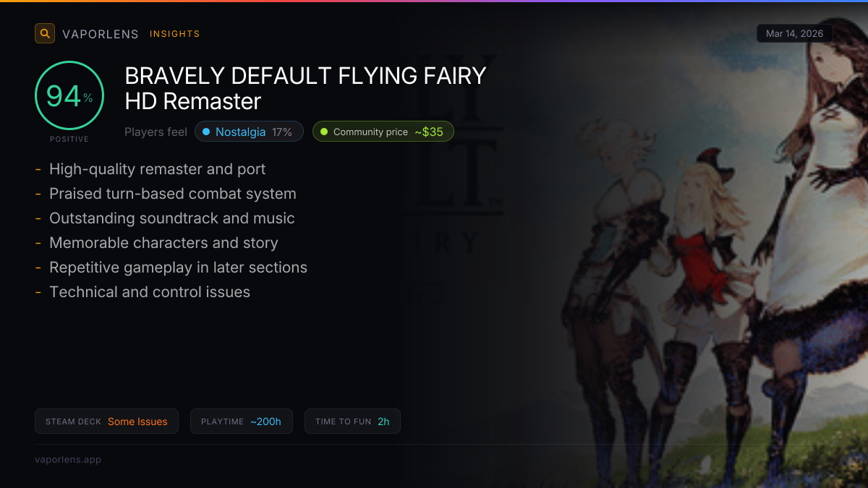The width and height of the screenshot is (868, 488).
Task: Click the blue dot beside Nostalgia
Action: coord(206,132)
